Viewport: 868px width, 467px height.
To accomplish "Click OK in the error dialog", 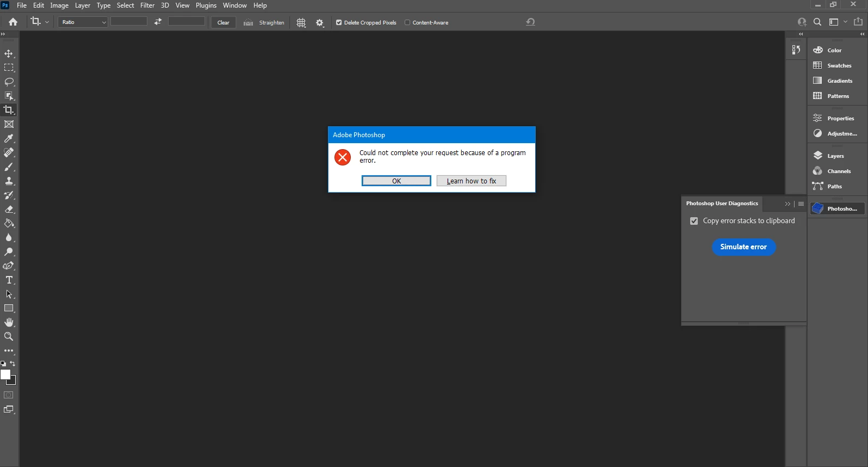I will click(396, 181).
